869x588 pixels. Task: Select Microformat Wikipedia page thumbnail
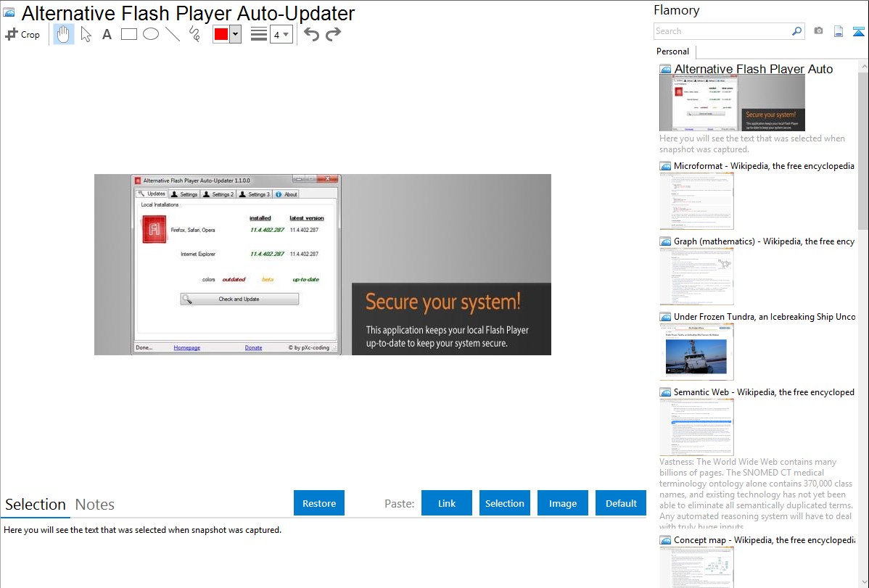[696, 201]
